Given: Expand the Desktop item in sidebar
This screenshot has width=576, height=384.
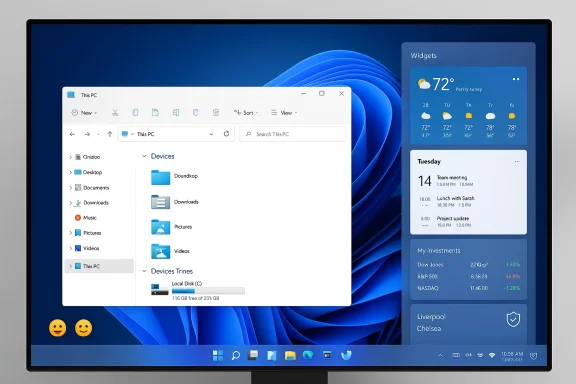Looking at the screenshot, I should 71,172.
